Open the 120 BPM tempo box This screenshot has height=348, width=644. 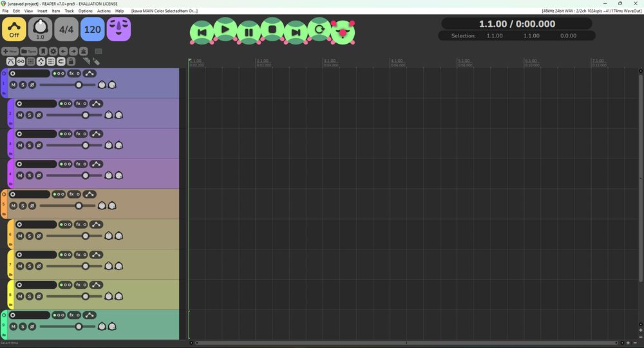[x=92, y=29]
